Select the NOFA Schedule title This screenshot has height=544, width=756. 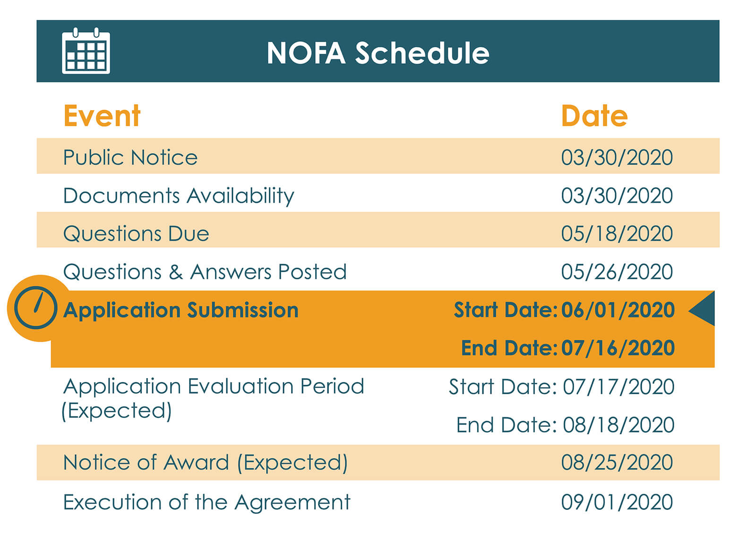point(378,52)
